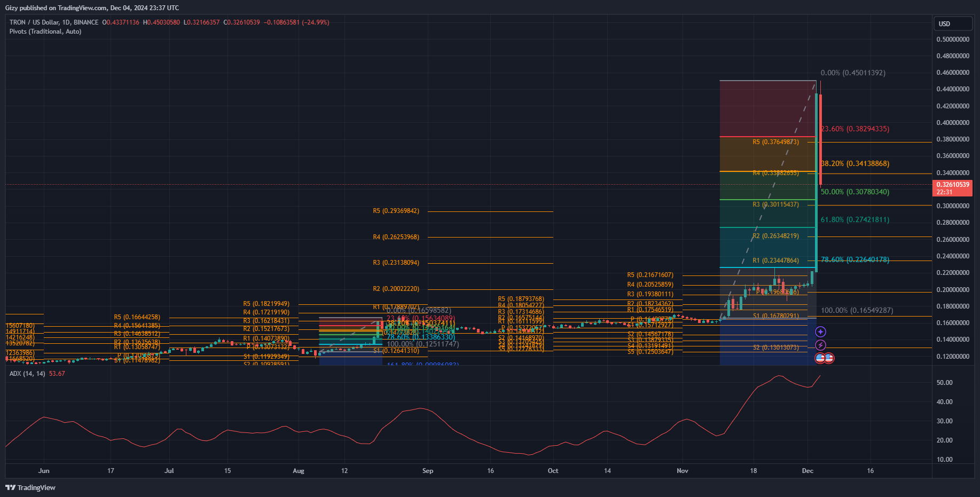Click pivot label R5 (0.21671607)
This screenshot has width=980, height=497.
point(650,275)
